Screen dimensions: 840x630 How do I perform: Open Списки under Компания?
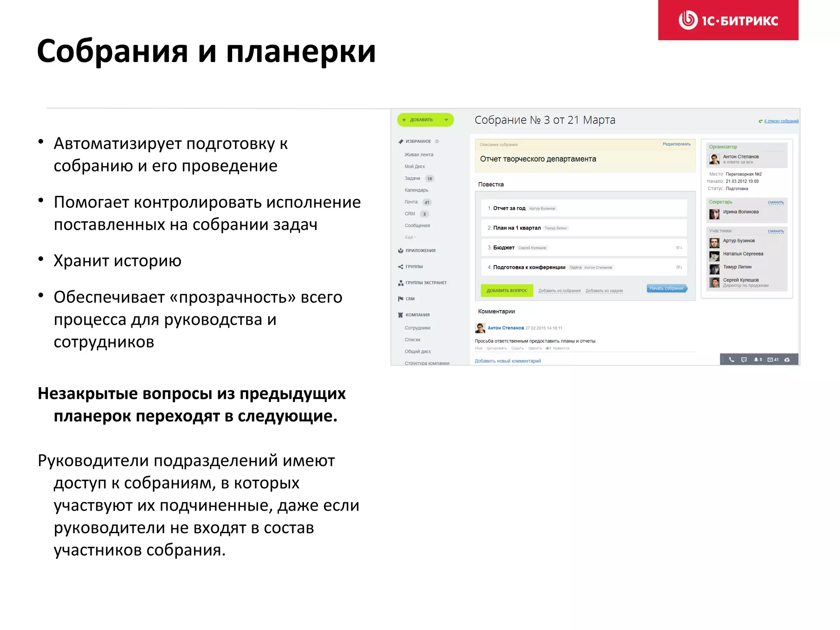click(x=412, y=340)
